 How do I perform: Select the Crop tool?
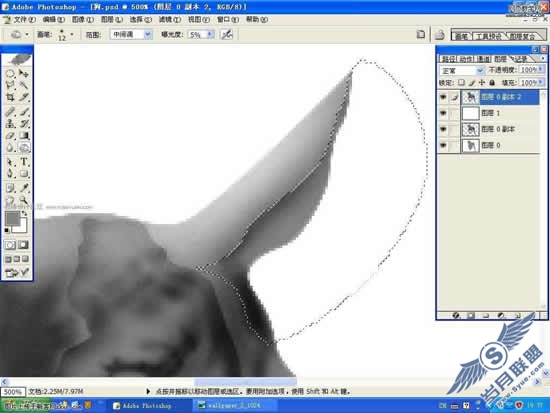(x=10, y=97)
